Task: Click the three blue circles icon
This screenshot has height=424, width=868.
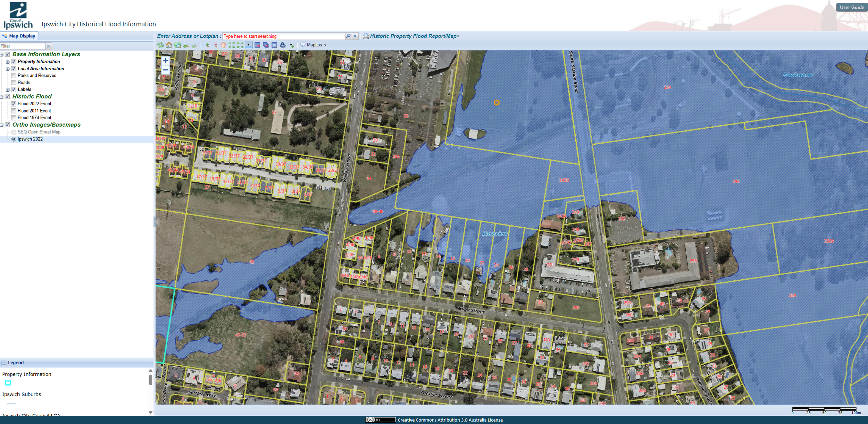Action: coord(283,45)
